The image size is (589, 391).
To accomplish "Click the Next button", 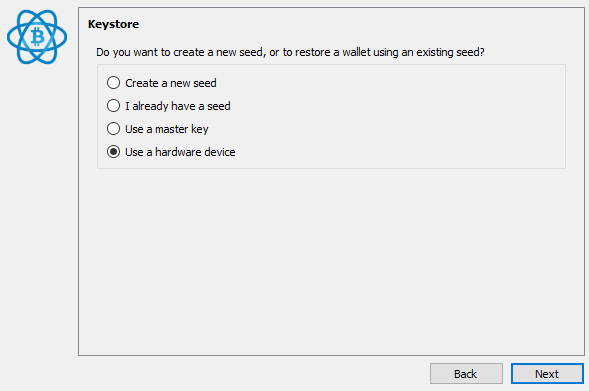I will click(x=547, y=374).
